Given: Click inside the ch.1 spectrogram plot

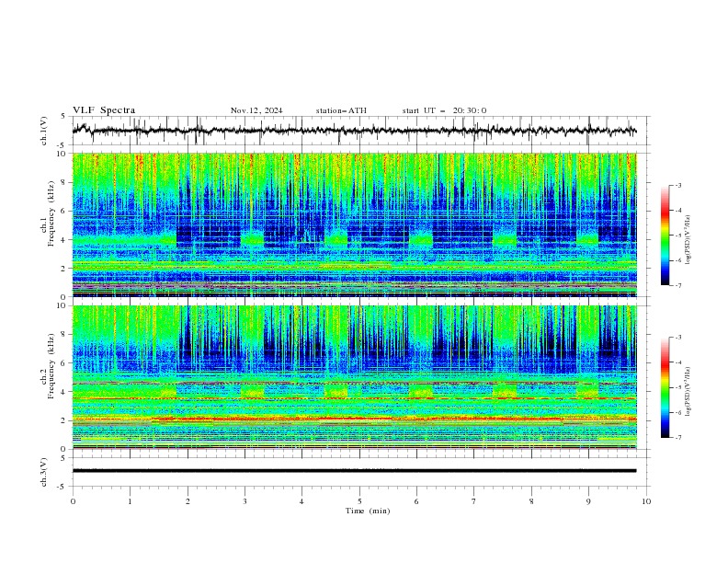Looking at the screenshot, I should tap(354, 224).
